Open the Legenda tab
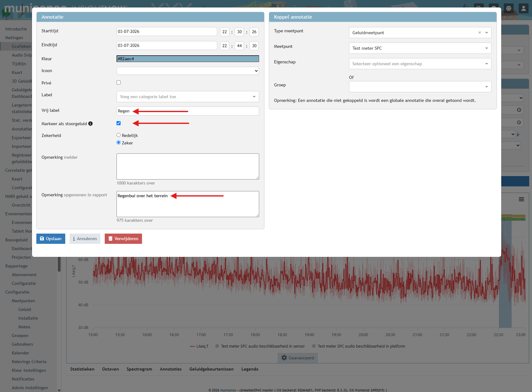Screen dimensions: 532x392 250,369
